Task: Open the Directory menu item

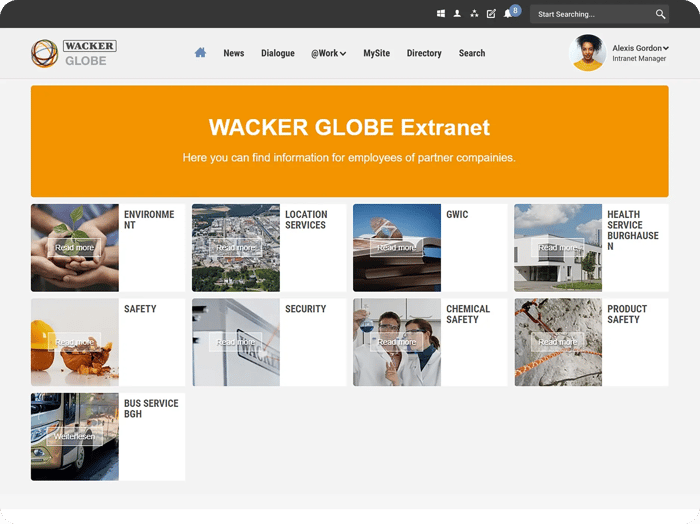Action: 424,53
